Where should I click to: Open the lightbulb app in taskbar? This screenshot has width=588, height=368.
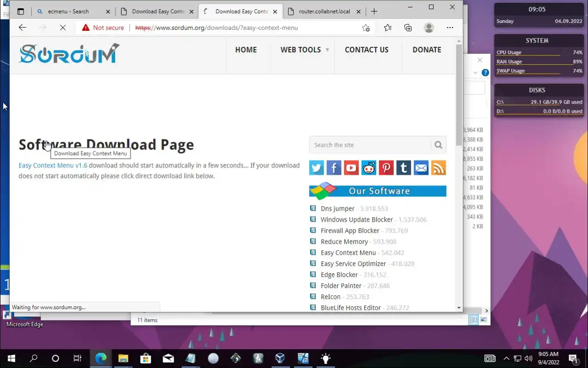tap(325, 358)
